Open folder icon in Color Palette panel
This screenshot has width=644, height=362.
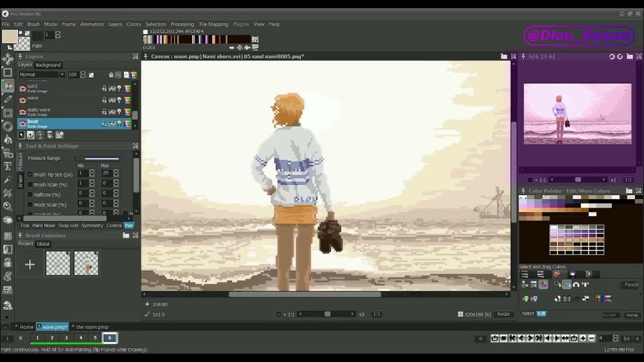point(629,191)
